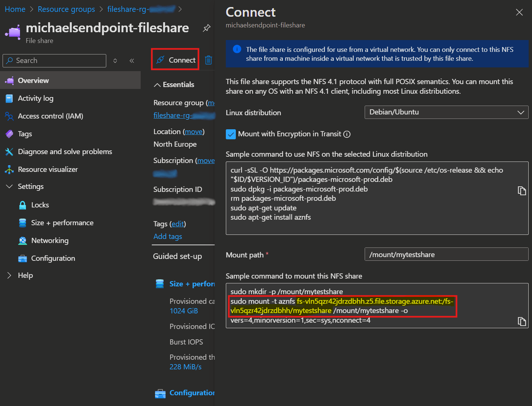Click the up-down expand all arrows
Image resolution: width=532 pixels, height=406 pixels.
[x=115, y=61]
